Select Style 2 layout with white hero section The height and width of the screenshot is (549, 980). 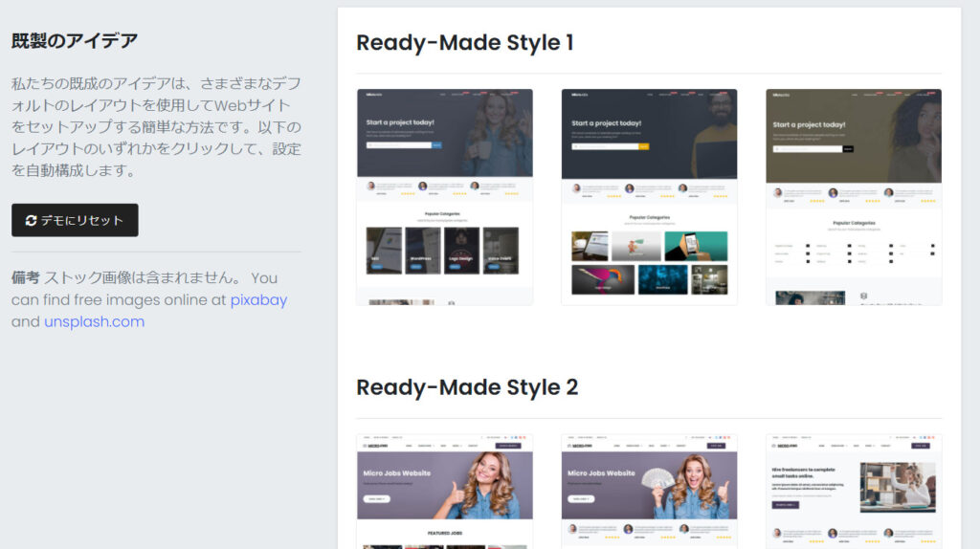[x=854, y=492]
